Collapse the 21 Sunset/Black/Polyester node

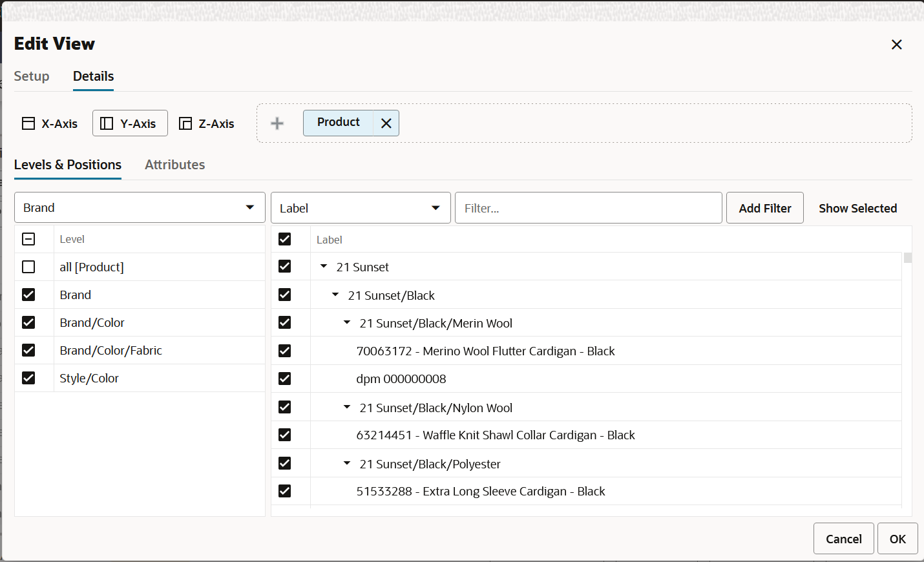[x=347, y=463]
